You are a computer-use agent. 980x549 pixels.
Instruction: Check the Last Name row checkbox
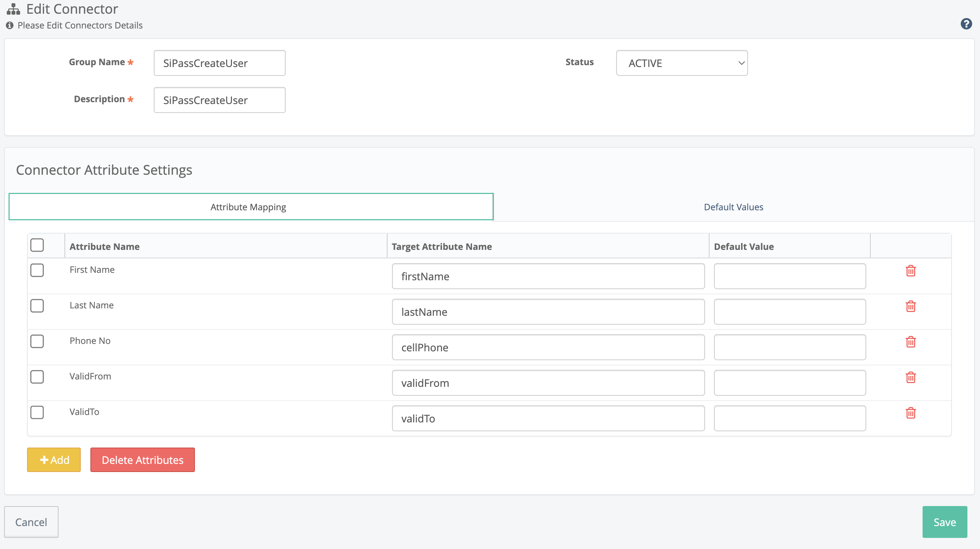(37, 306)
